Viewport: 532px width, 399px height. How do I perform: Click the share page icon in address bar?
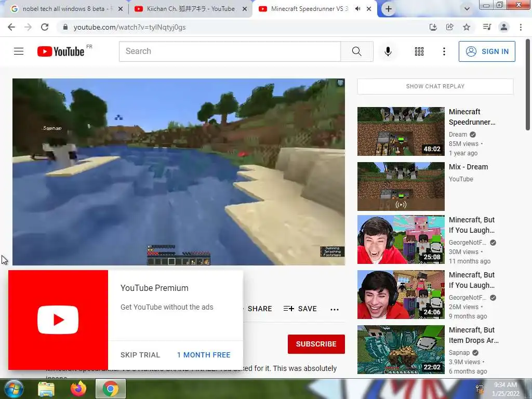[x=449, y=27]
